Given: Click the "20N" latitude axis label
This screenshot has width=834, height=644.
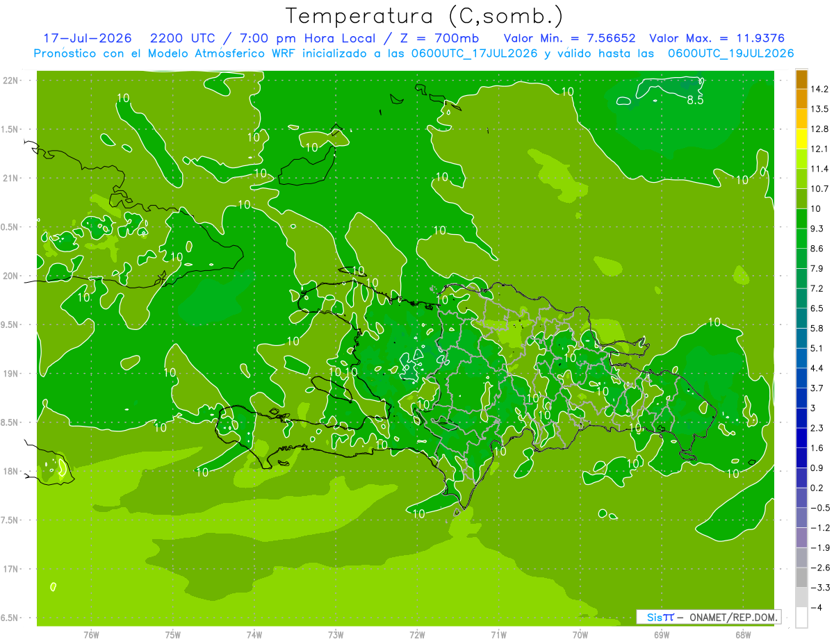Looking at the screenshot, I should [11, 276].
